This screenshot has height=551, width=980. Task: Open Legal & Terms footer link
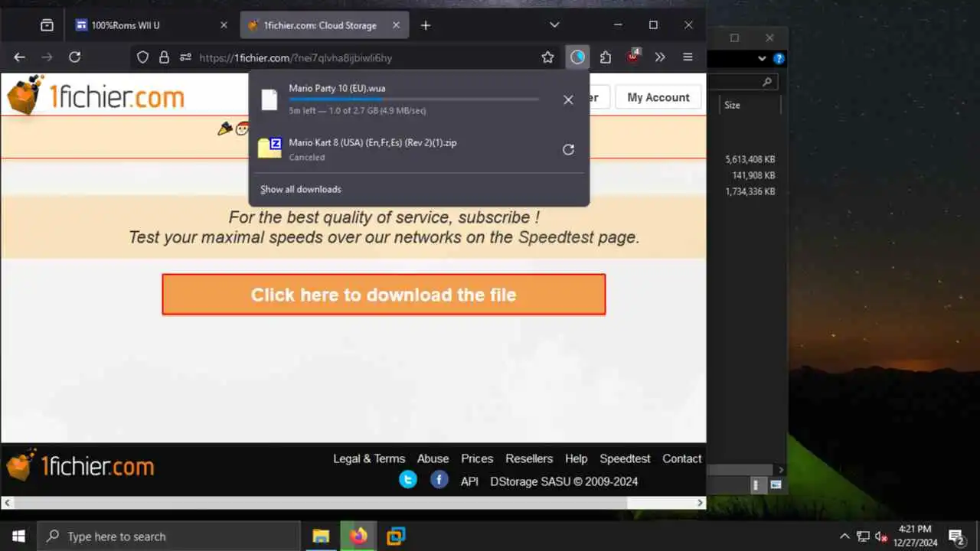[369, 458]
